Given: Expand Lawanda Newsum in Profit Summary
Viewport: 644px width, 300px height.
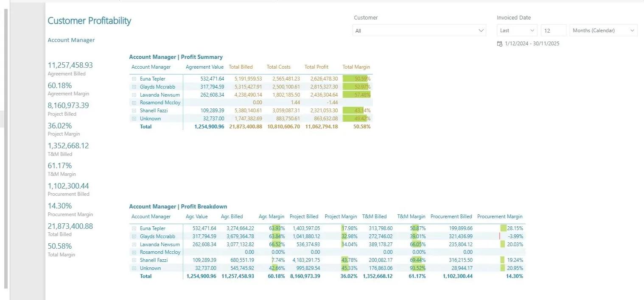Looking at the screenshot, I should pyautogui.click(x=134, y=95).
